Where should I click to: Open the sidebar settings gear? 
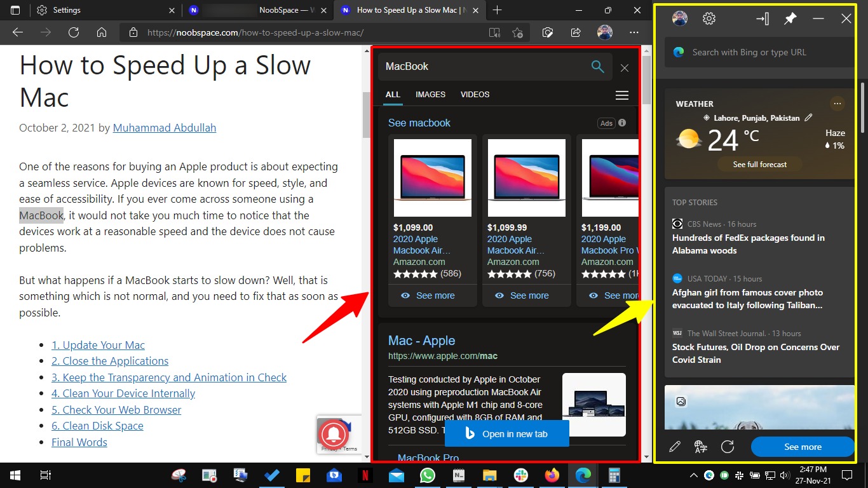pyautogui.click(x=709, y=18)
